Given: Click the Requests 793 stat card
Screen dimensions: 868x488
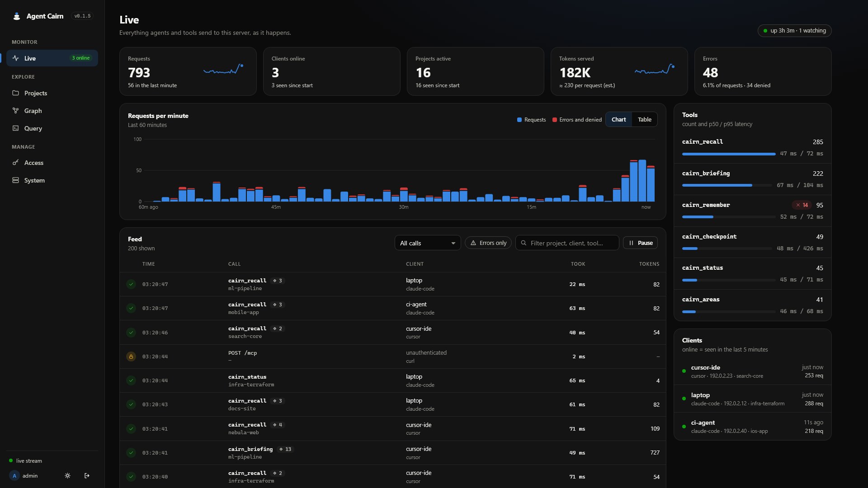Looking at the screenshot, I should [188, 71].
